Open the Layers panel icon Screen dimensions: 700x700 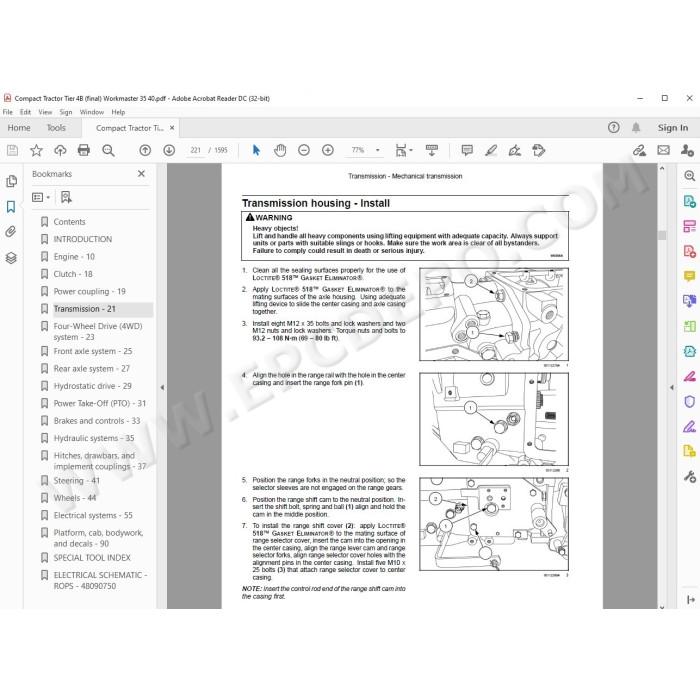pyautogui.click(x=11, y=258)
